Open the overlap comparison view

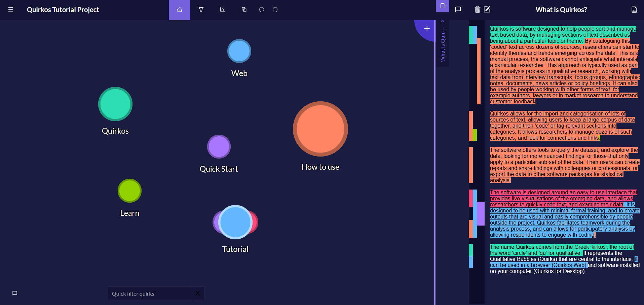[244, 10]
